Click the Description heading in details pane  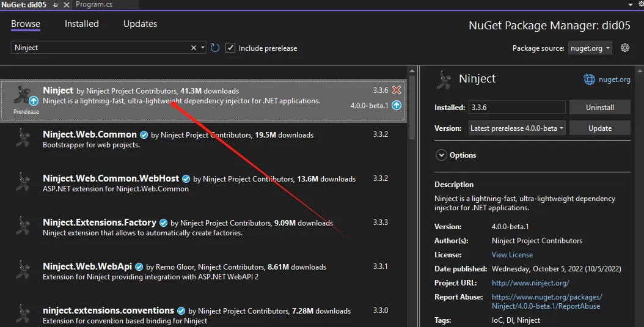point(454,185)
